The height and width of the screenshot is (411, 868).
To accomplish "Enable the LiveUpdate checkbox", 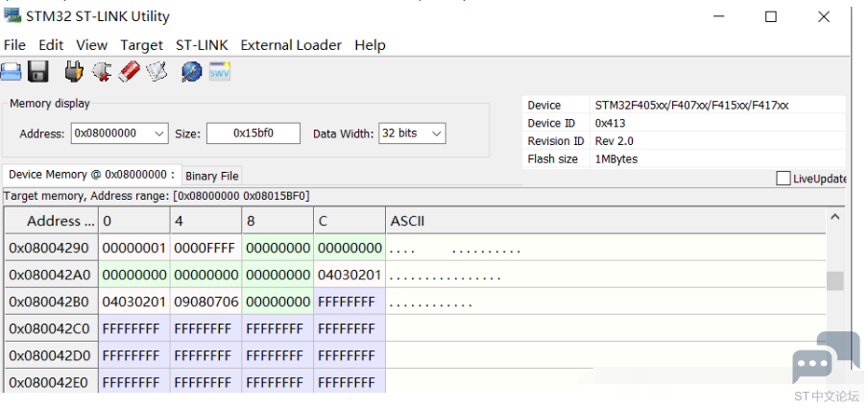I will [783, 179].
